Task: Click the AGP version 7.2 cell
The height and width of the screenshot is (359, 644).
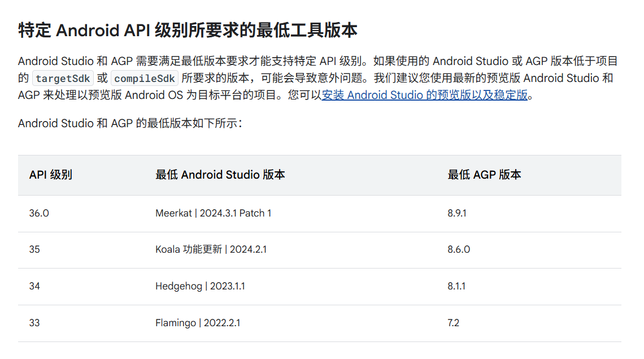Action: click(453, 323)
